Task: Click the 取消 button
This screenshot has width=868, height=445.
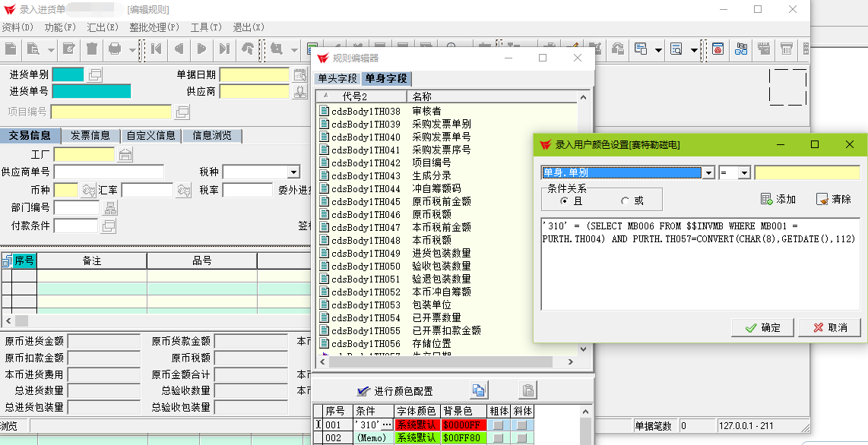Action: tap(829, 327)
